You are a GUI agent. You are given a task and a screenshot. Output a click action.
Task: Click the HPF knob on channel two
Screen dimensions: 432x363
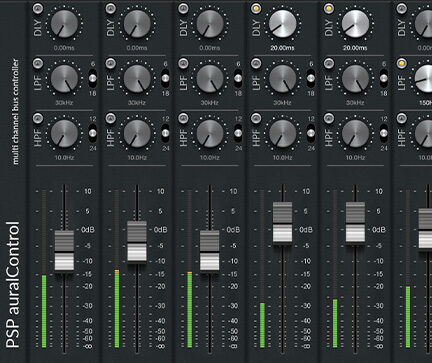pos(137,133)
